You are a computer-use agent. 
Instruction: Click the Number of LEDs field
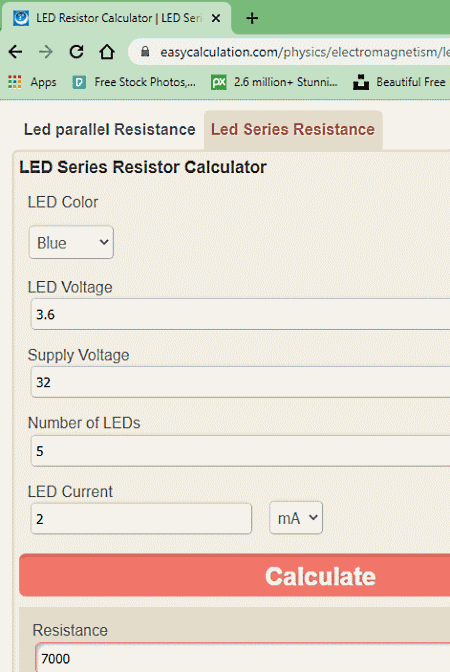(240, 450)
